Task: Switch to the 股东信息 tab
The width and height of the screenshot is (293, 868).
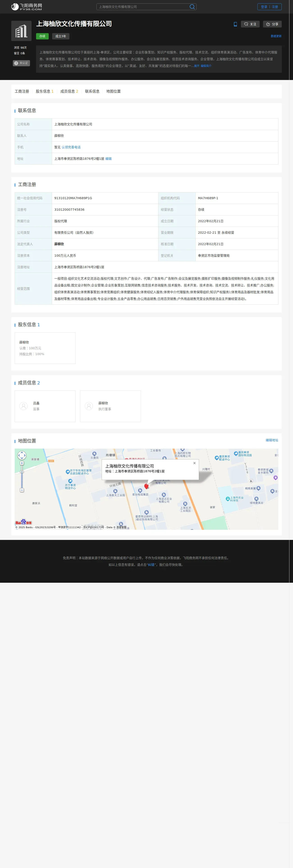Action: point(44,91)
